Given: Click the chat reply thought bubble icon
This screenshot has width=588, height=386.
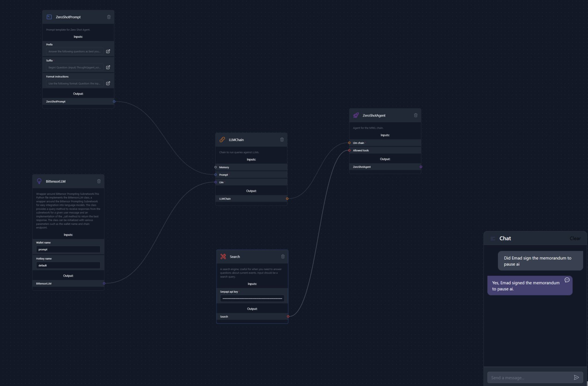Looking at the screenshot, I should pyautogui.click(x=567, y=280).
